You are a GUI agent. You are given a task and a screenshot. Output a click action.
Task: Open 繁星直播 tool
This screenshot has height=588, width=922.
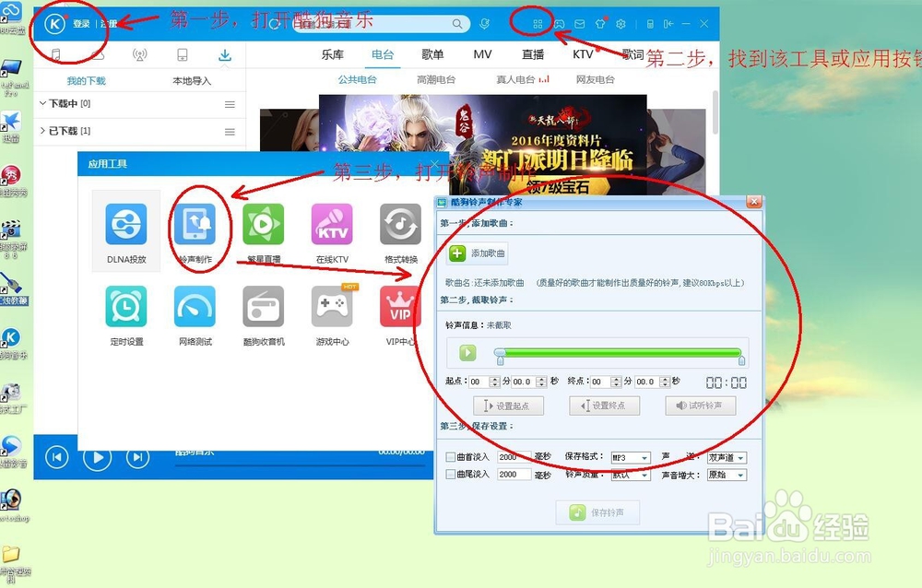click(x=264, y=232)
